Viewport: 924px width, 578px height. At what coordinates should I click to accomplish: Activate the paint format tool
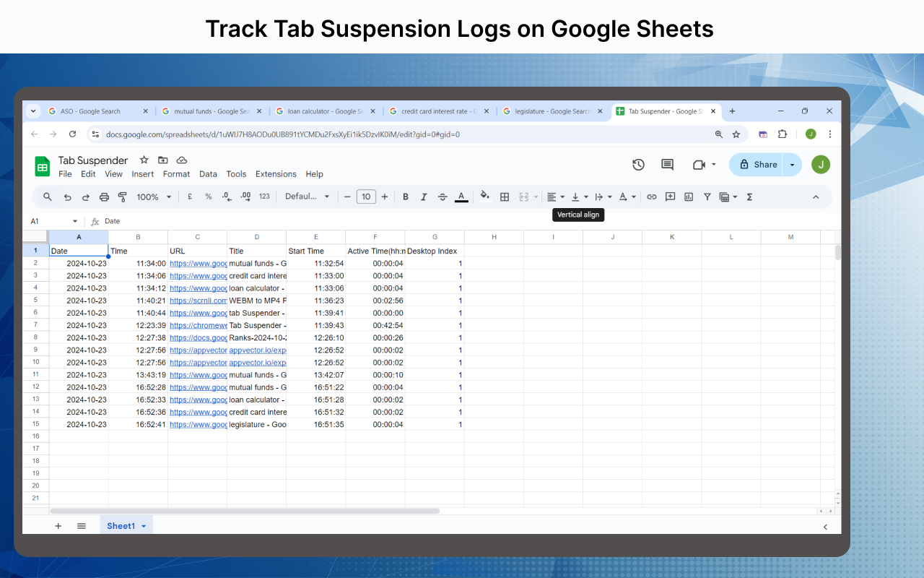click(122, 197)
